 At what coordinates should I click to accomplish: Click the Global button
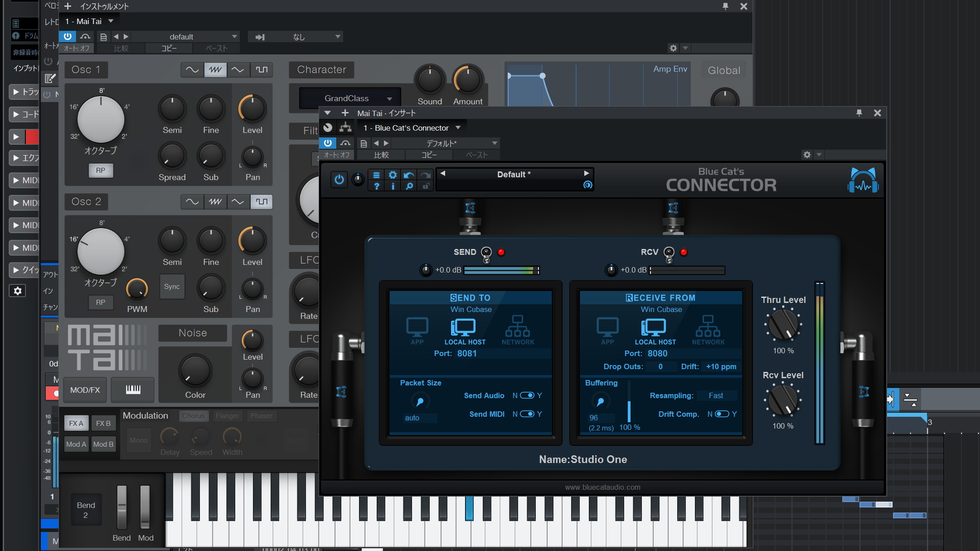click(x=724, y=70)
